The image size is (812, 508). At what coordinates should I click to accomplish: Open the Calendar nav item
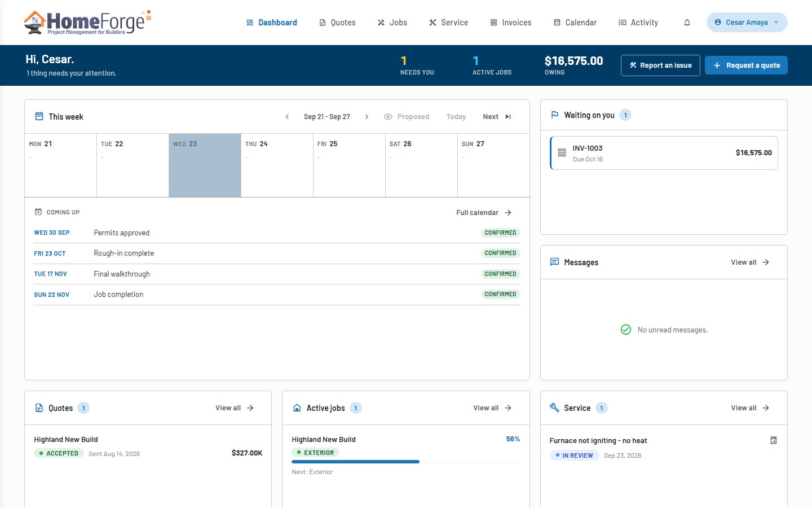(x=575, y=23)
